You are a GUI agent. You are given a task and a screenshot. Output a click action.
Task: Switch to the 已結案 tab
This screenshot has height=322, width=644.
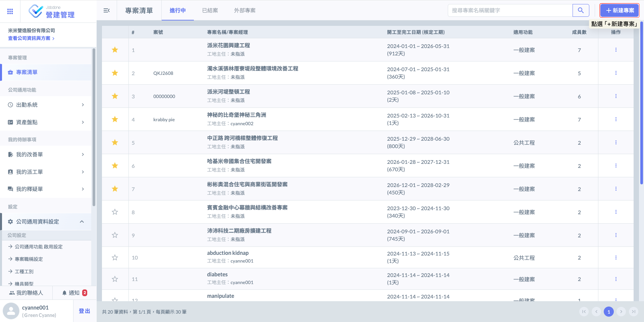click(x=210, y=10)
